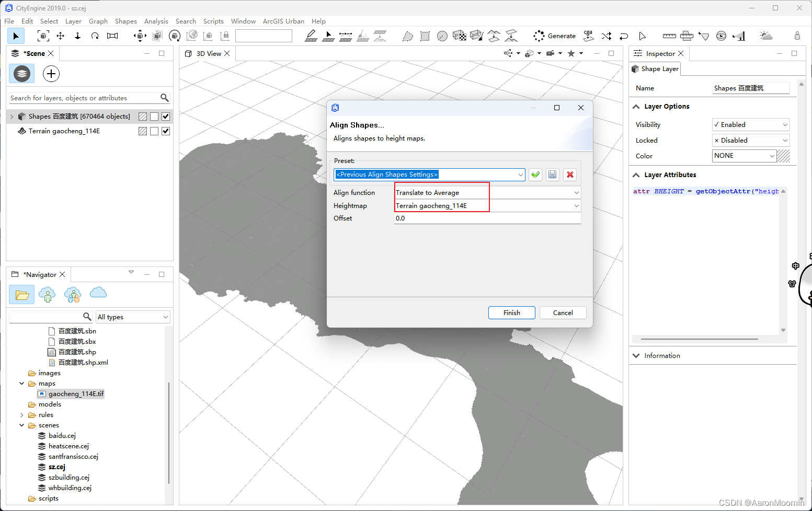
Task: Collapse the maps folder in Navigator
Action: click(x=22, y=384)
